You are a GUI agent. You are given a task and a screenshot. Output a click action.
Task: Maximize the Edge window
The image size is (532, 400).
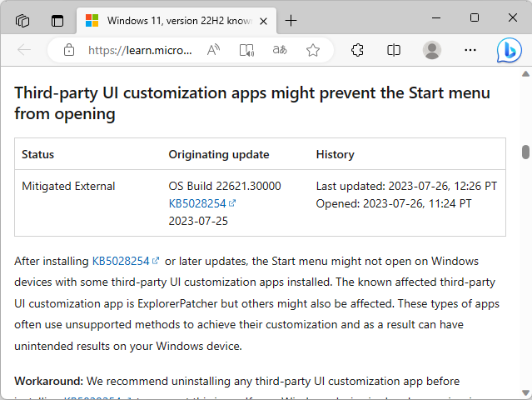pos(475,17)
